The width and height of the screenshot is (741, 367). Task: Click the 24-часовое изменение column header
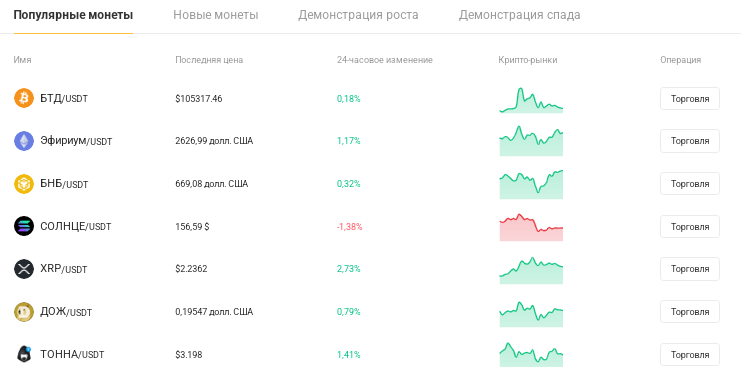(x=385, y=60)
